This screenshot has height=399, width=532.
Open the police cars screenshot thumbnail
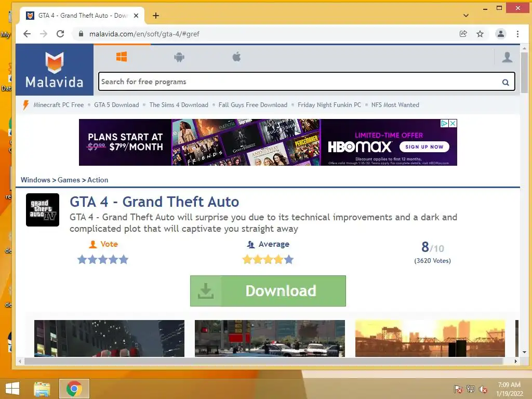(x=270, y=338)
